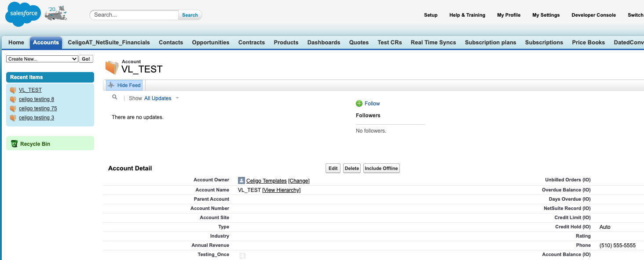Screen dimensions: 644x260
Task: Open My Profile link
Action: 509,15
